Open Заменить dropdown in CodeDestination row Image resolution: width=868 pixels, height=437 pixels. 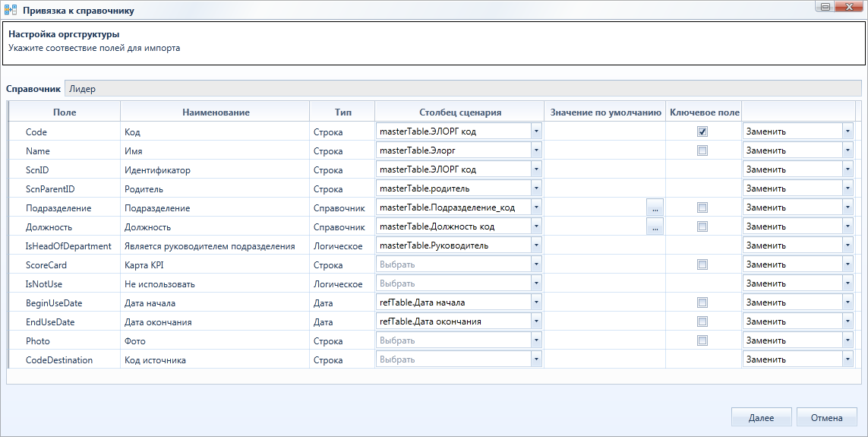(x=847, y=359)
